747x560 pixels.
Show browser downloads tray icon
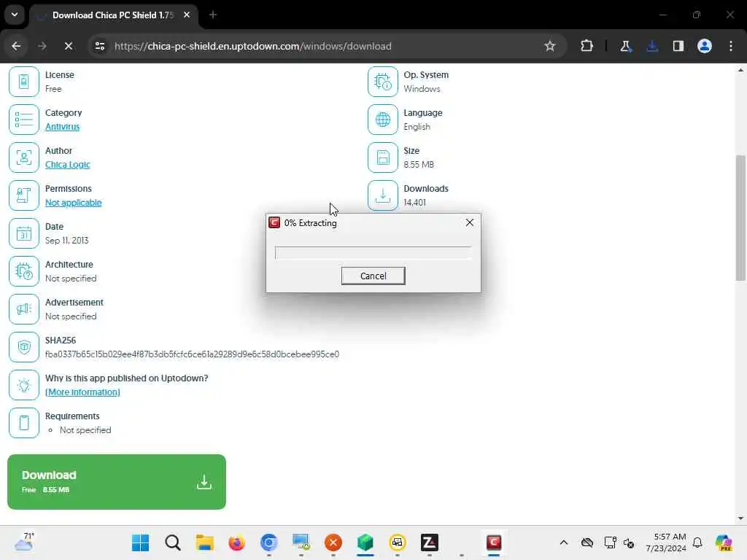pyautogui.click(x=652, y=46)
